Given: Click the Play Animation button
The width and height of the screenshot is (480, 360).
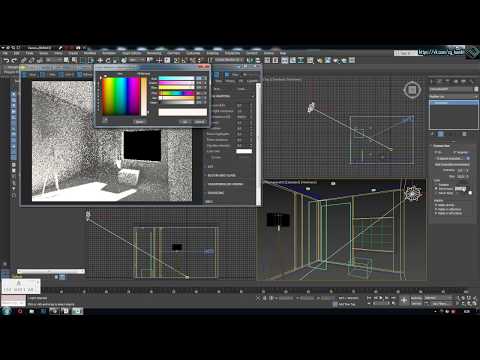Looking at the screenshot, I should [x=381, y=298].
